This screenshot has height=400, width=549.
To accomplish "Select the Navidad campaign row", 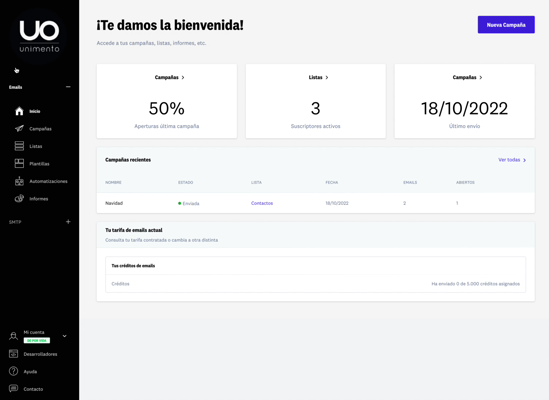I will tap(315, 203).
